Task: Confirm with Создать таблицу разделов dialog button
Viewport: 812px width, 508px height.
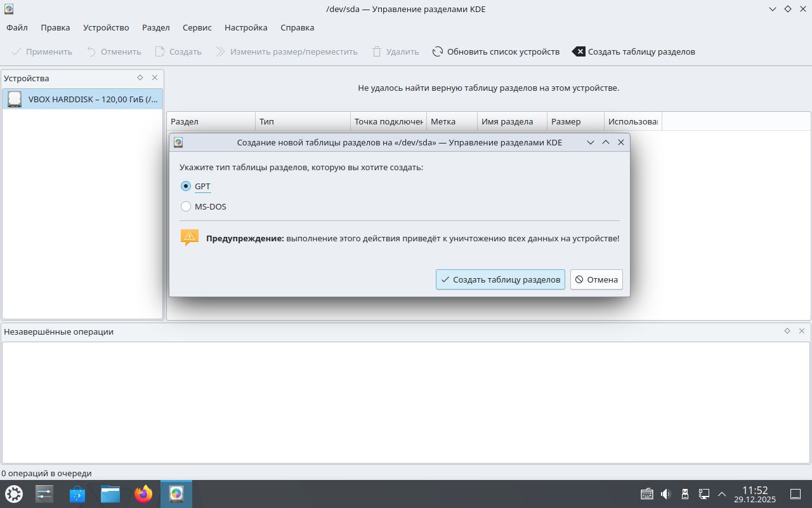Action: pyautogui.click(x=501, y=279)
